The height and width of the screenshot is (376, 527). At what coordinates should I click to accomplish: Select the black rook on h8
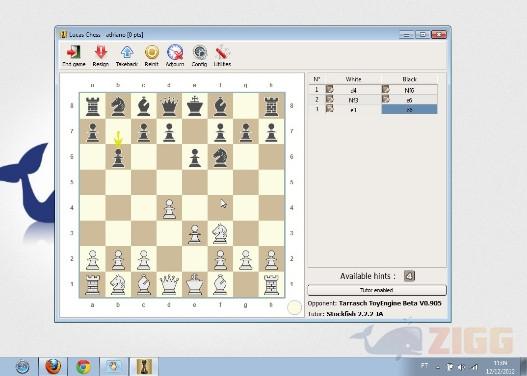tap(272, 106)
